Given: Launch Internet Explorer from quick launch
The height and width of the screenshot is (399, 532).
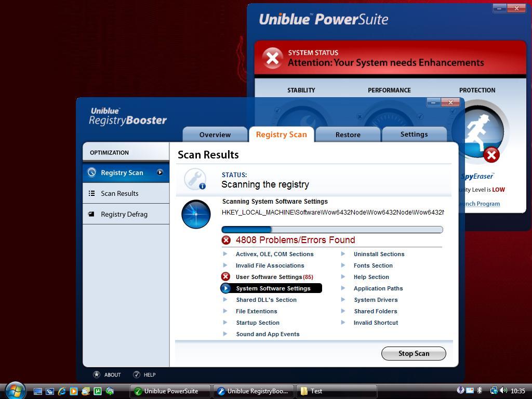Looking at the screenshot, I should [62, 391].
